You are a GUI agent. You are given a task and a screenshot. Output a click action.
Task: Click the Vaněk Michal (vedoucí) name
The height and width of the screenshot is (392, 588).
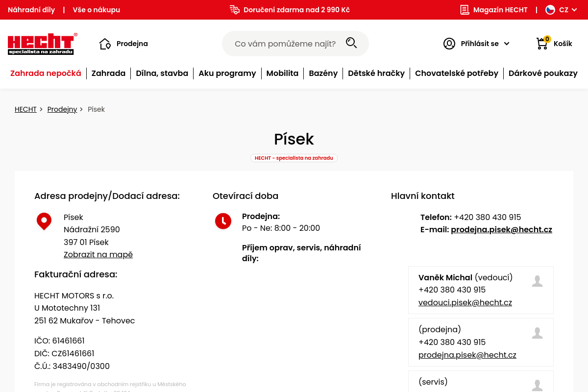click(465, 278)
